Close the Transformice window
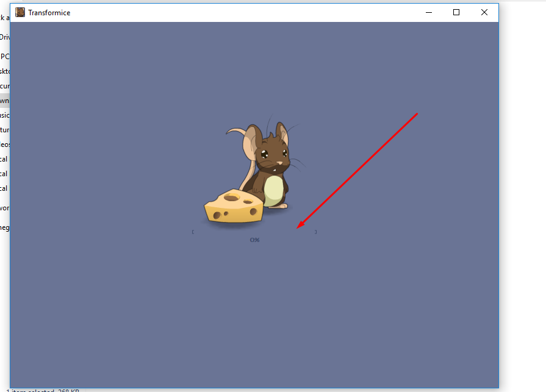Viewport: 546px width, 392px height. coord(484,13)
